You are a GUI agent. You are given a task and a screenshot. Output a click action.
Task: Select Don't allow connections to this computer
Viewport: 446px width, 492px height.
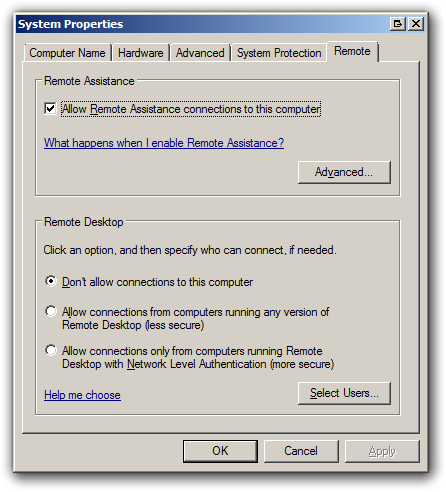click(51, 282)
